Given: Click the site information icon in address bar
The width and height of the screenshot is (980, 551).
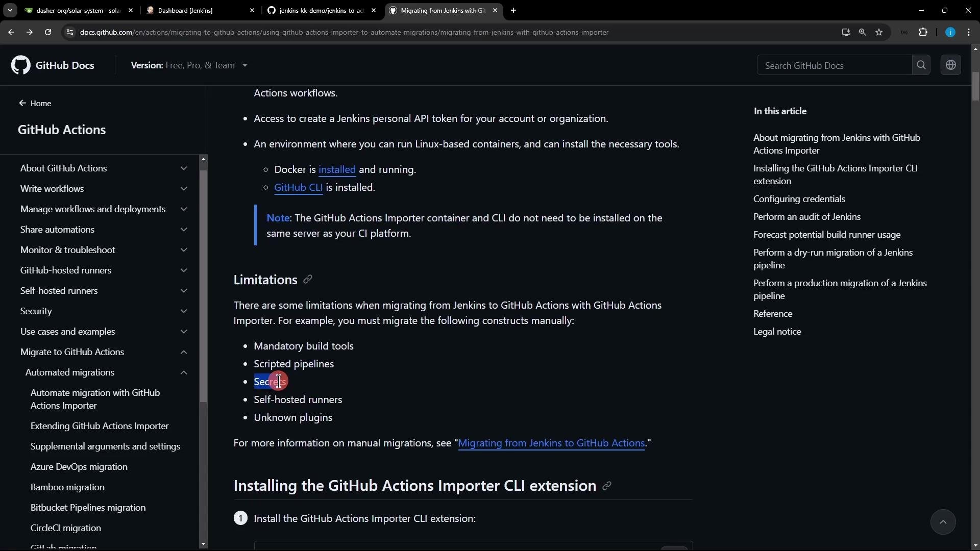Looking at the screenshot, I should point(70,32).
